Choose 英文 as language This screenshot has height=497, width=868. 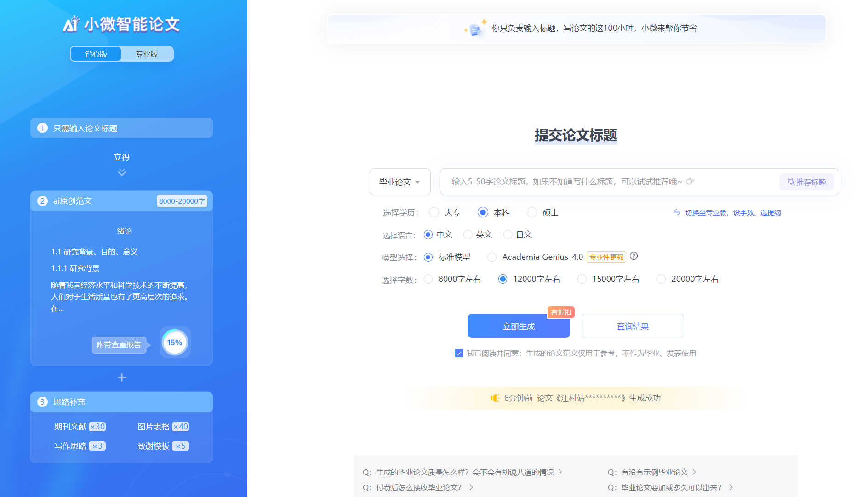point(468,234)
